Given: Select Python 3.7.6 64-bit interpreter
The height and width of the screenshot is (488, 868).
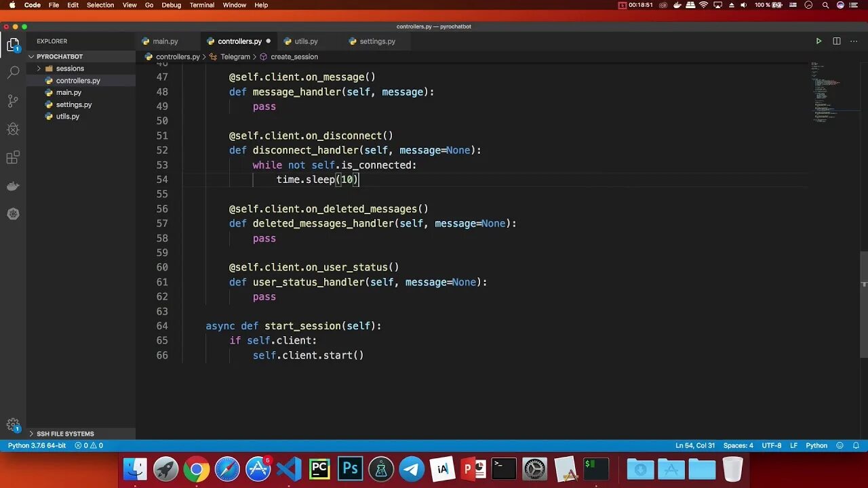Looking at the screenshot, I should 37,445.
